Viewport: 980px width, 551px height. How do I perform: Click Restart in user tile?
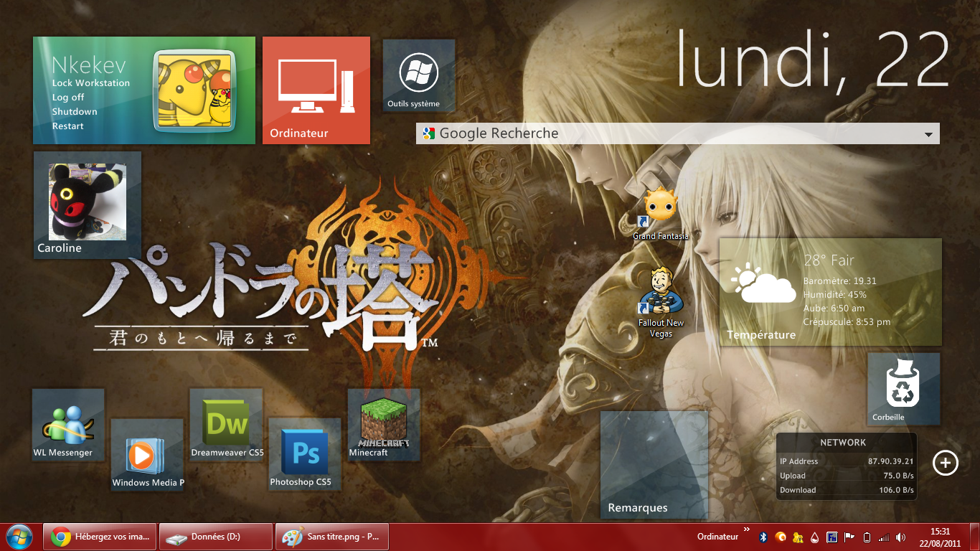tap(68, 126)
